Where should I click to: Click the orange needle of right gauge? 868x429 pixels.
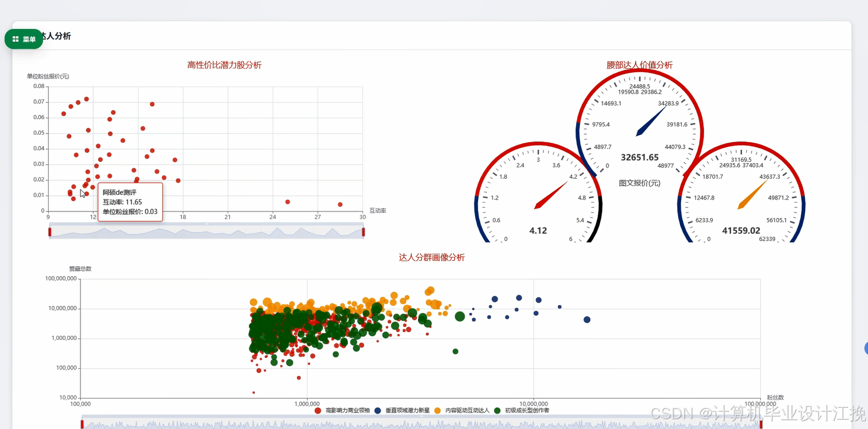(752, 195)
